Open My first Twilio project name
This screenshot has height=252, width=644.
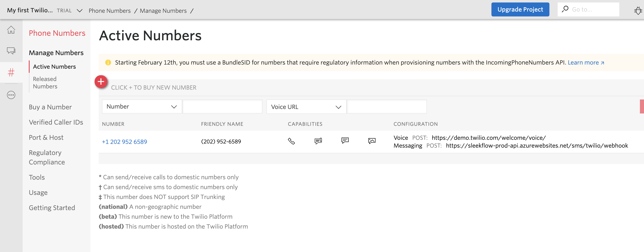(30, 10)
